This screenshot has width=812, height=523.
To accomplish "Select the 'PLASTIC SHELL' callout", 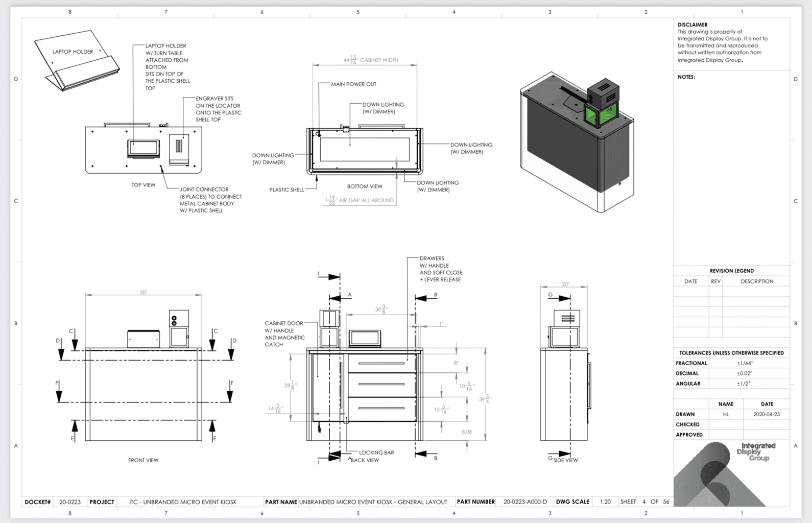I will [x=286, y=189].
